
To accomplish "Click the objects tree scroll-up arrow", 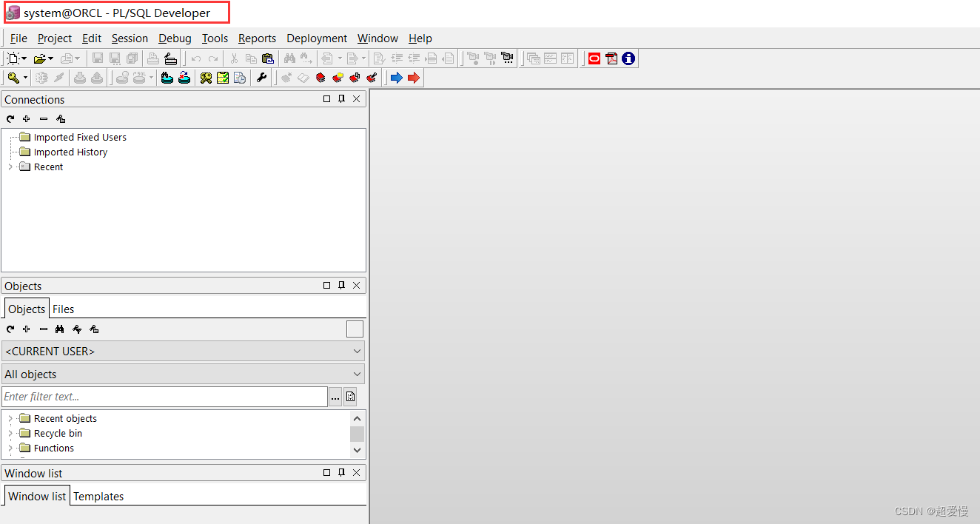I will 357,419.
